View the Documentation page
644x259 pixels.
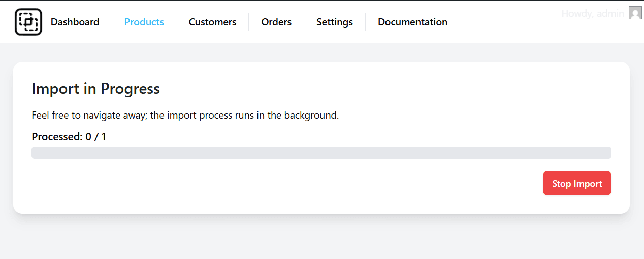[x=412, y=22]
